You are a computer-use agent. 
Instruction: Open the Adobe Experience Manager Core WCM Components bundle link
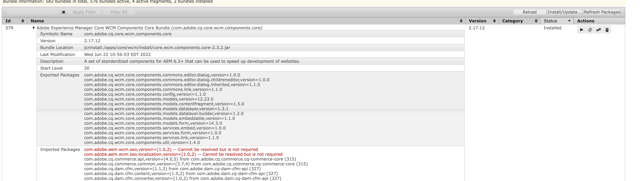(x=149, y=28)
